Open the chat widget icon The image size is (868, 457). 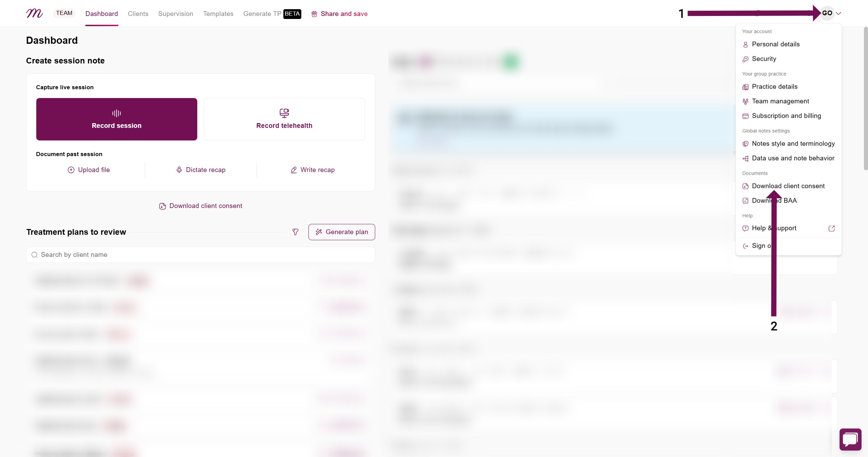(x=850, y=439)
